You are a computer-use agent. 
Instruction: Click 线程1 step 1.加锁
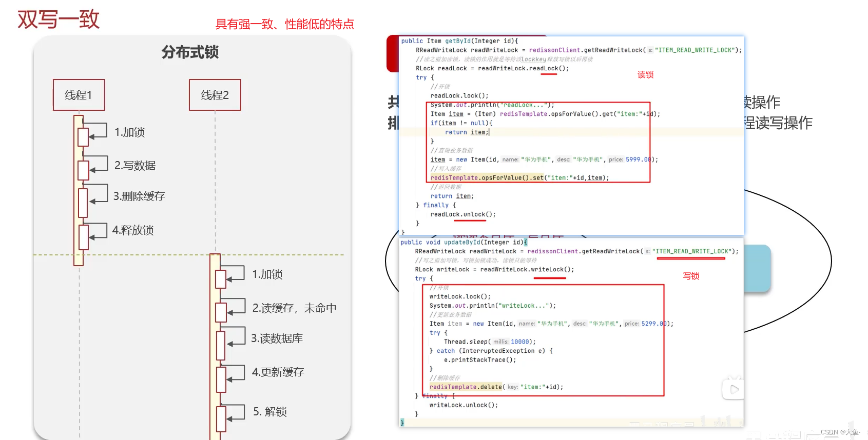(129, 132)
